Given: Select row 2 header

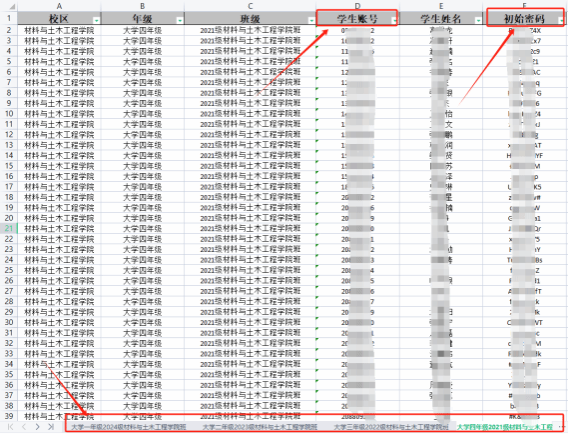Looking at the screenshot, I should pos(9,30).
